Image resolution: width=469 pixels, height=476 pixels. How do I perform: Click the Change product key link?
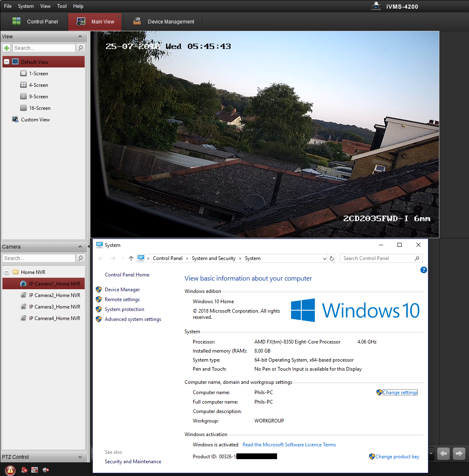(397, 457)
